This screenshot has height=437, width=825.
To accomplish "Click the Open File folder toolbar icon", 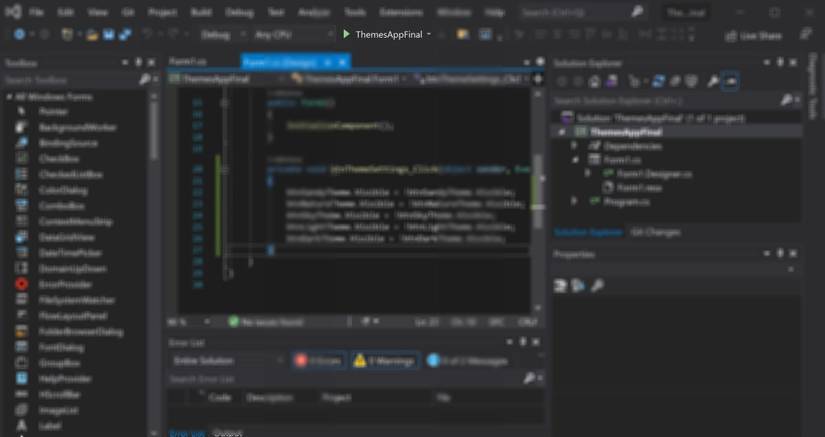I will pos(93,35).
